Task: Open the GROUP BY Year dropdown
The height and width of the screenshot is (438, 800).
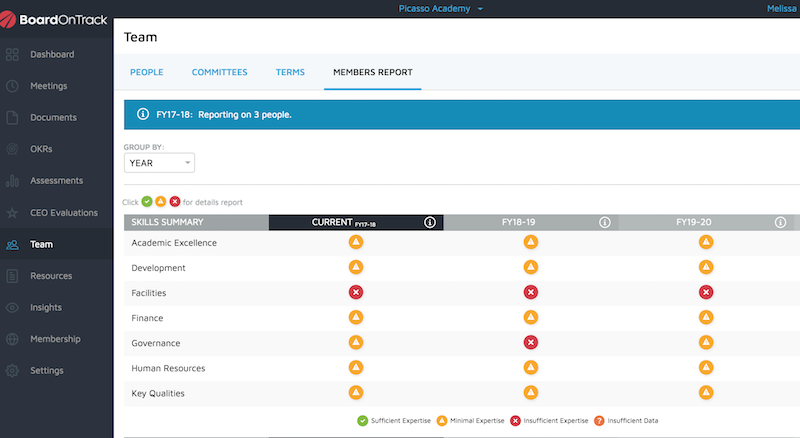Action: tap(159, 163)
